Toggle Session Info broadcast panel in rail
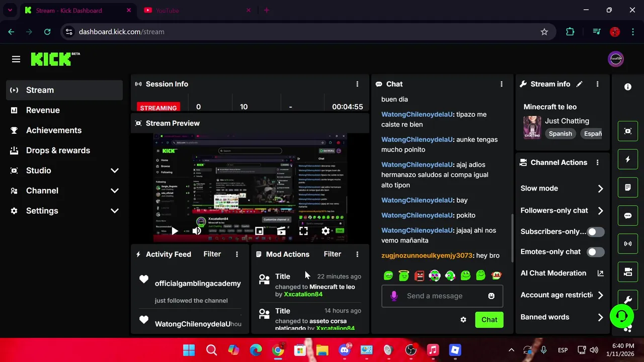Screen dimensions: 644x362 click(628, 244)
